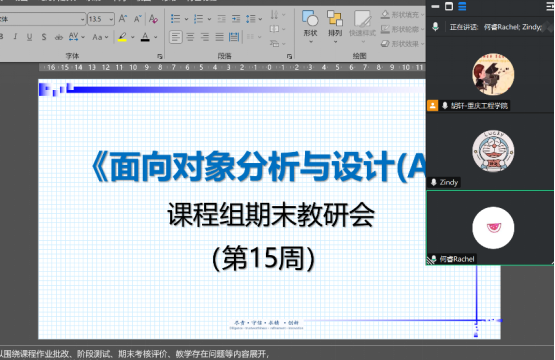Select Zindy's Doraemon avatar thumbnail
This screenshot has height=360, width=555.
(493, 151)
